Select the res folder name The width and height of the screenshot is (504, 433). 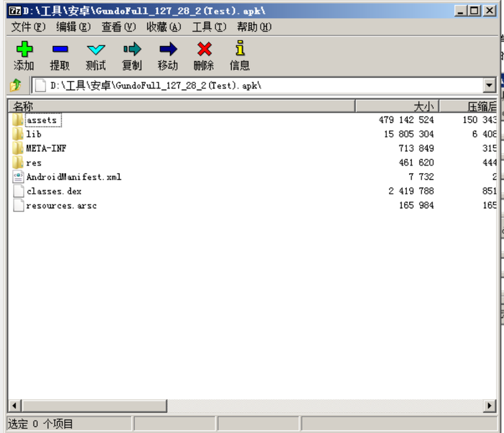34,163
